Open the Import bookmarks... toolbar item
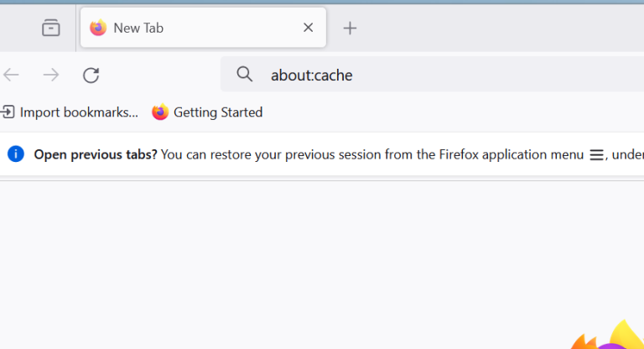644x349 pixels. click(70, 112)
